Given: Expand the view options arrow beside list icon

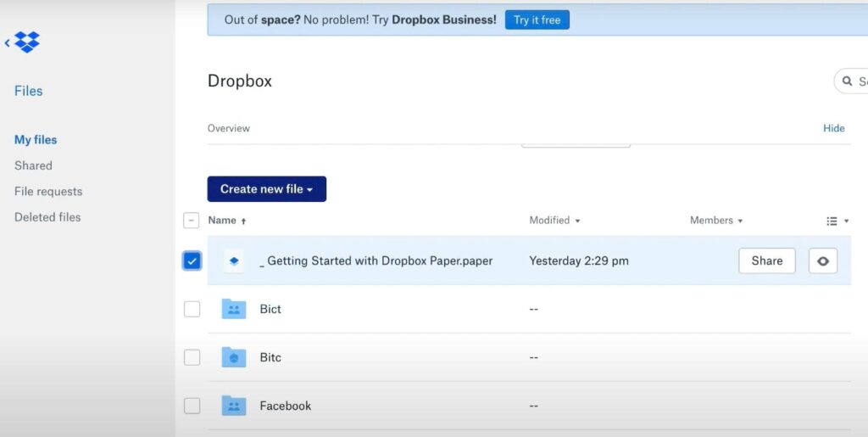Looking at the screenshot, I should tap(846, 221).
